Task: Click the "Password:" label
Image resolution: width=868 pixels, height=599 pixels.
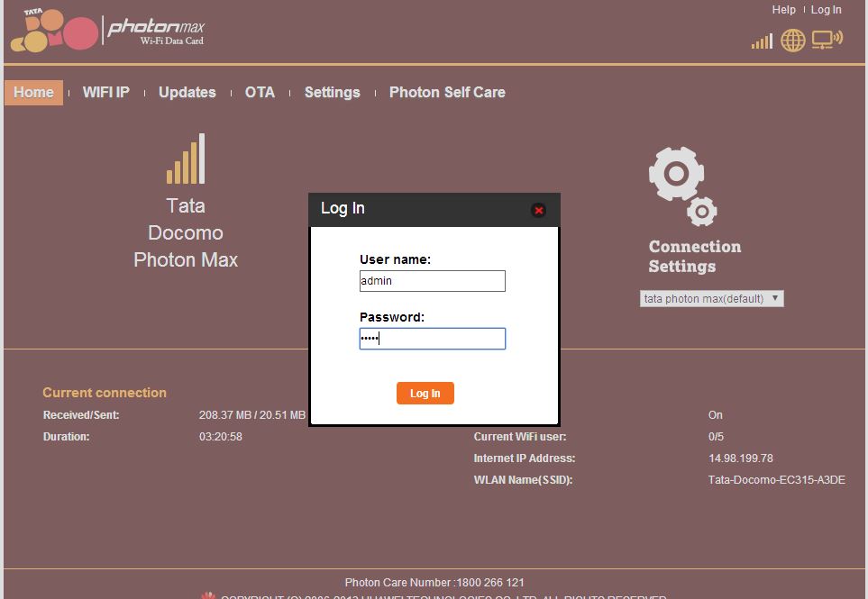Action: click(x=392, y=317)
